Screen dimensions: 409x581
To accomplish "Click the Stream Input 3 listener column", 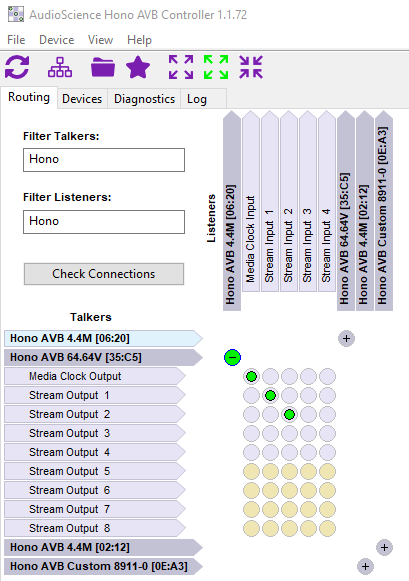I will pos(308,201).
